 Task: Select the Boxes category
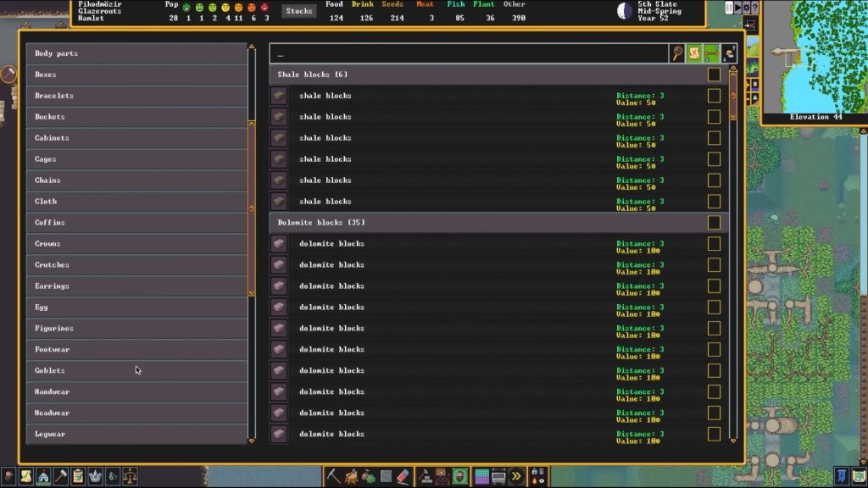click(136, 75)
